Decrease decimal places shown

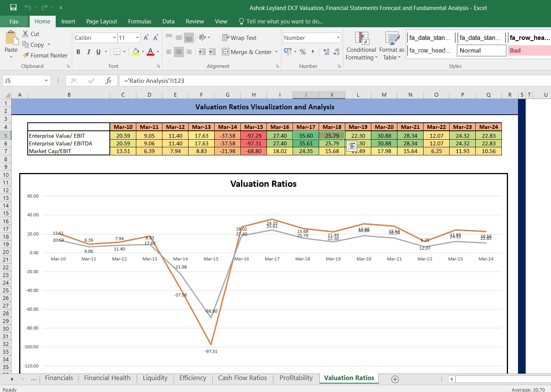pyautogui.click(x=337, y=52)
